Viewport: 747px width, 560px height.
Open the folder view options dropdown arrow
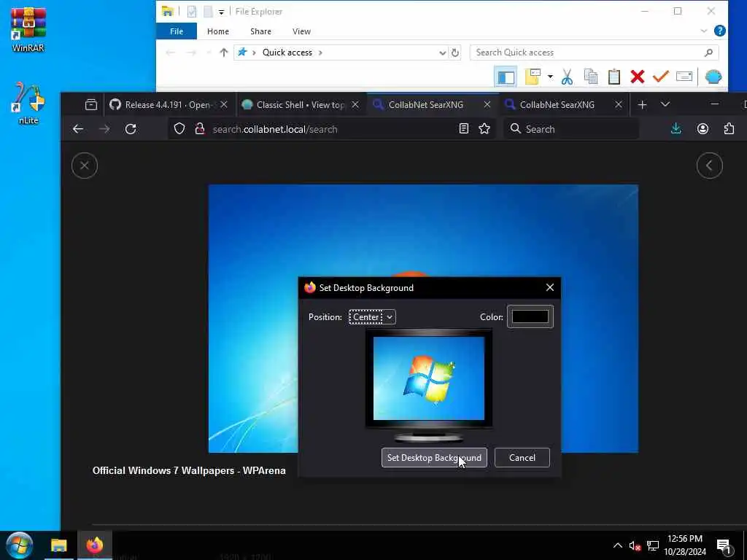pyautogui.click(x=550, y=77)
